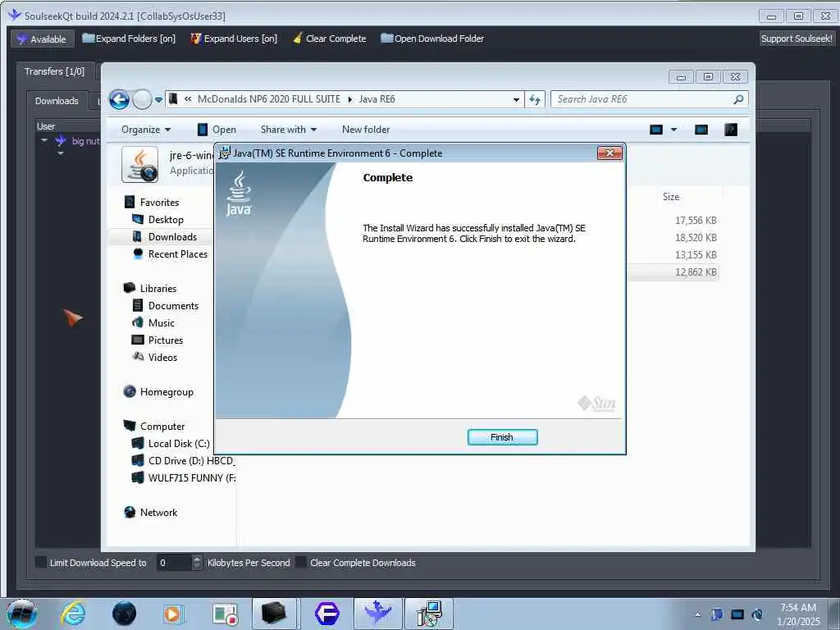This screenshot has width=840, height=630.
Task: Select Favorites in navigation pane
Action: 159,203
